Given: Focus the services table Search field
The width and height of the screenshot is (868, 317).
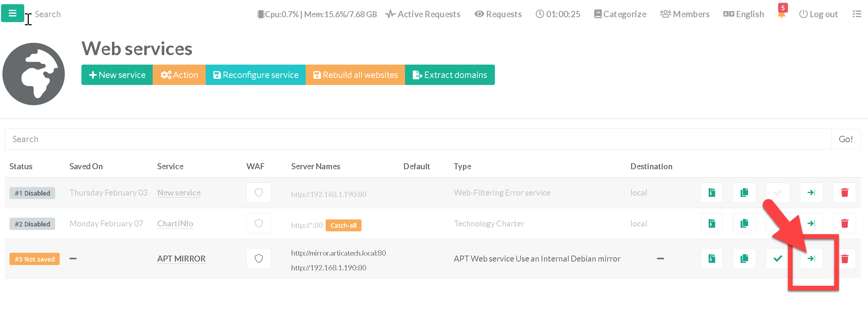Looking at the screenshot, I should [x=418, y=139].
